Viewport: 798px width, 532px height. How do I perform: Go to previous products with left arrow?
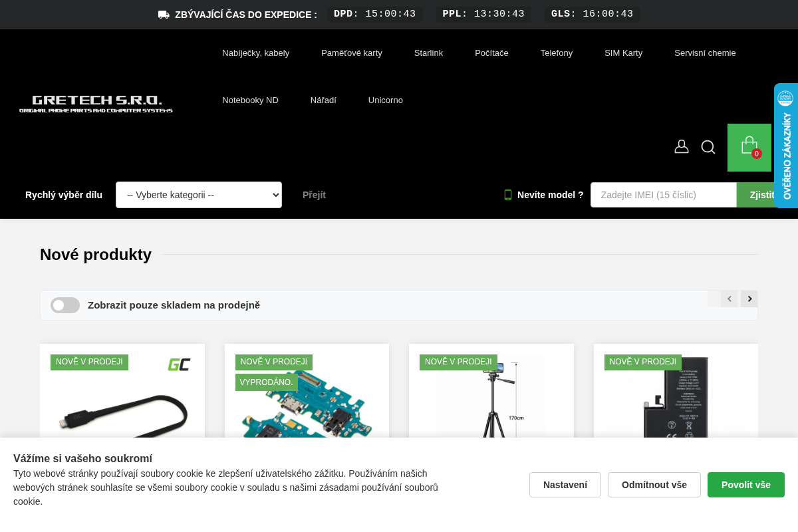tap(729, 299)
